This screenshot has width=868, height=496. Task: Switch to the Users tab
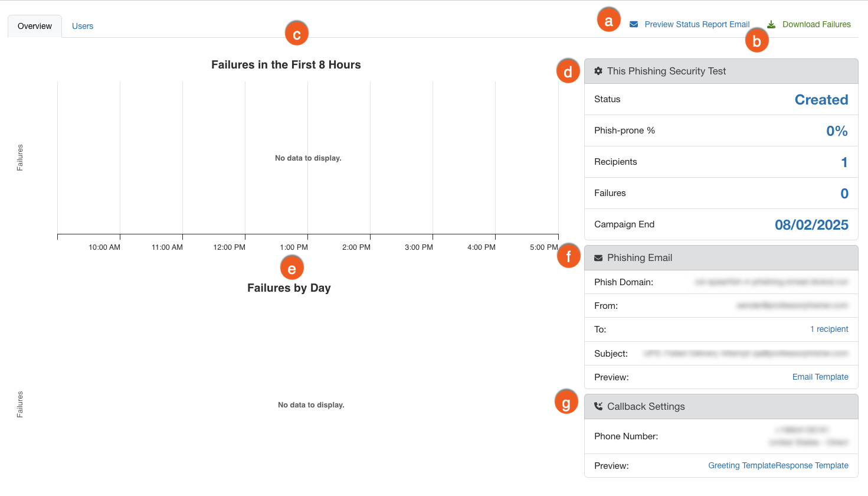82,25
